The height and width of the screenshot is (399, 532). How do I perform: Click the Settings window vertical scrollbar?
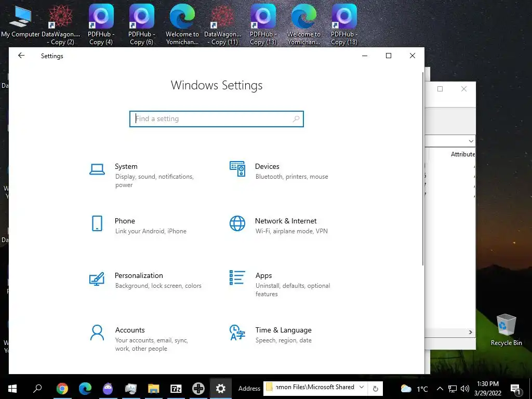pyautogui.click(x=423, y=169)
